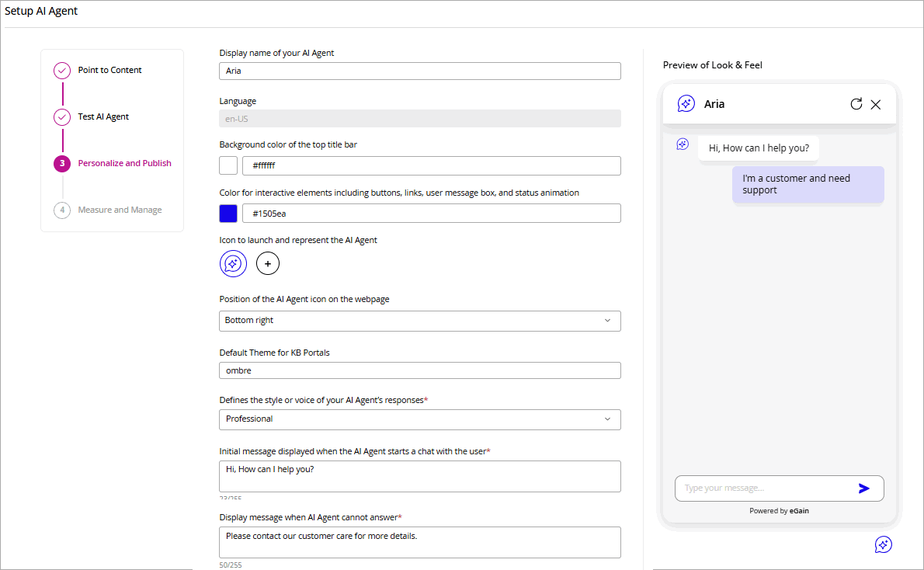Open Measure and Manage step
Image resolution: width=924 pixels, height=570 pixels.
point(120,210)
